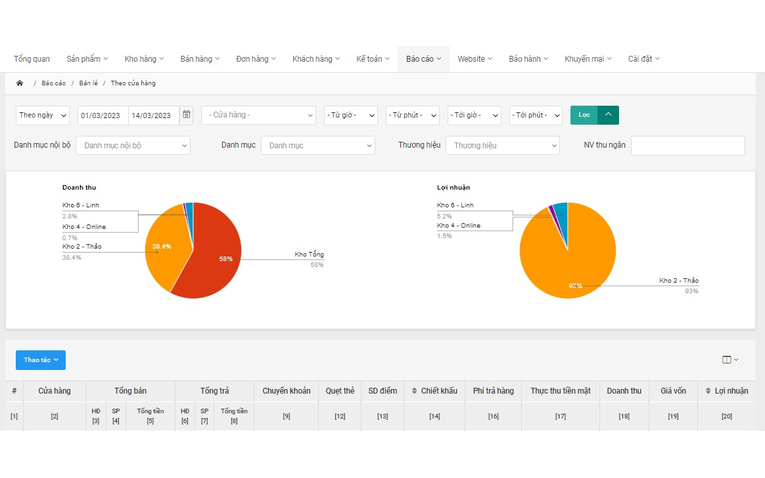Click the Chuyển khoản column header

tap(286, 391)
